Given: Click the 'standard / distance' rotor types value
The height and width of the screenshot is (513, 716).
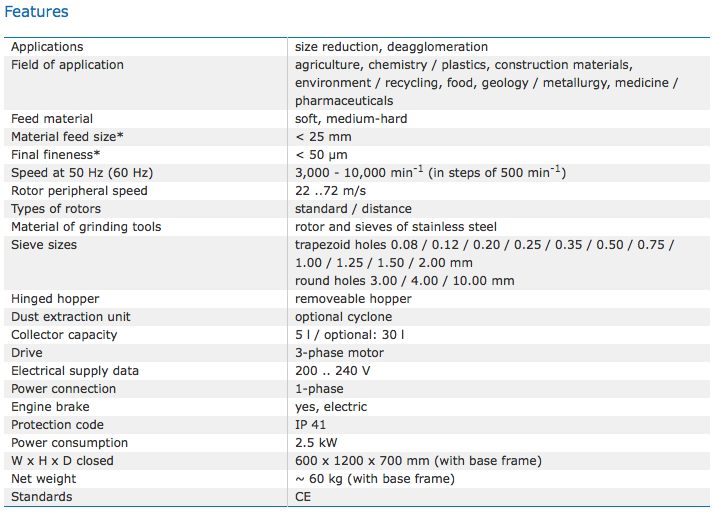Looking at the screenshot, I should (x=353, y=209).
